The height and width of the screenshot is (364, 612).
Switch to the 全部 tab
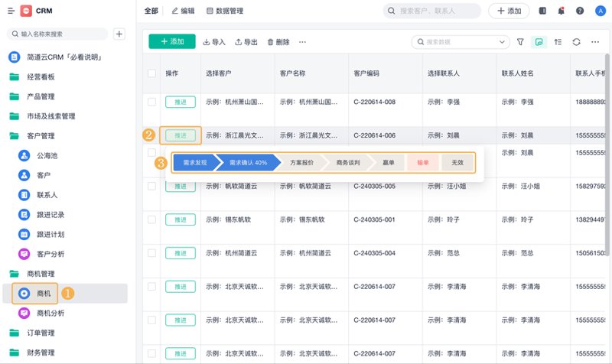151,11
